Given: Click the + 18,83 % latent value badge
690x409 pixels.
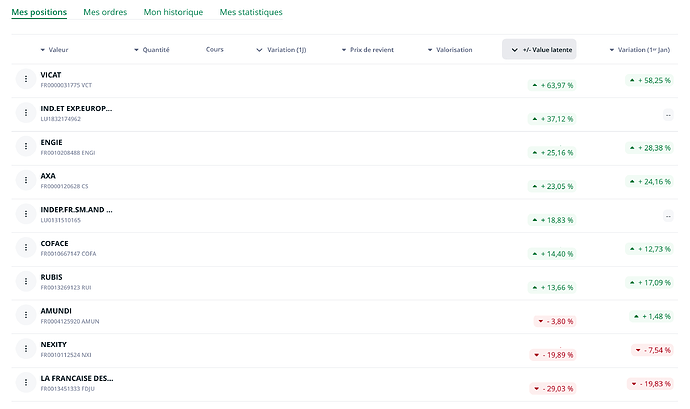Looking at the screenshot, I should pyautogui.click(x=552, y=220).
